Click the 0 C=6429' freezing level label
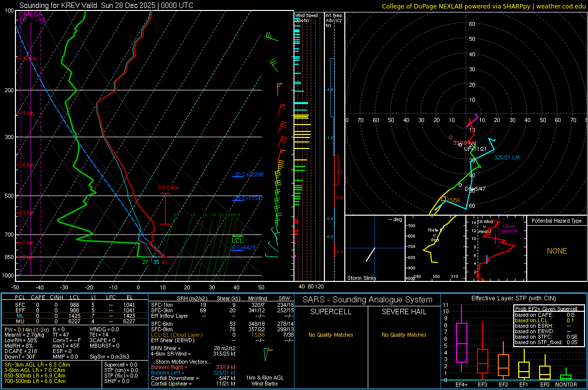Screen dimensions: 588x390 tap(244, 248)
